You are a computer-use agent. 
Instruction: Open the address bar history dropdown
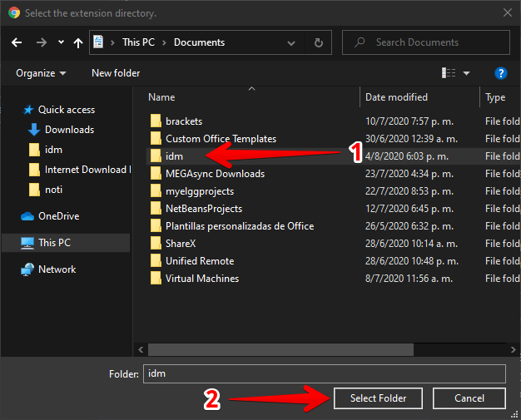point(291,42)
